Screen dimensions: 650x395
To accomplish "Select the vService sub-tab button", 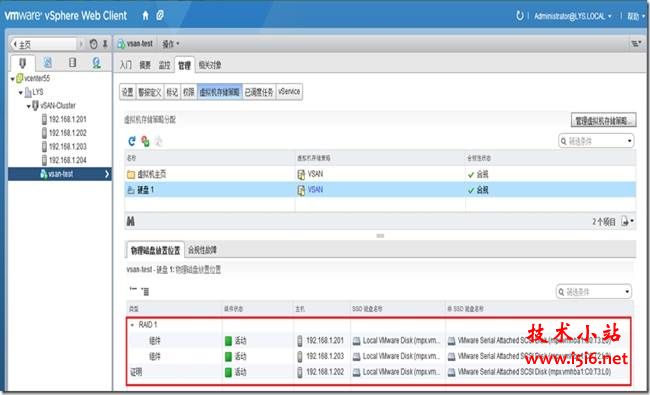I will coord(289,92).
